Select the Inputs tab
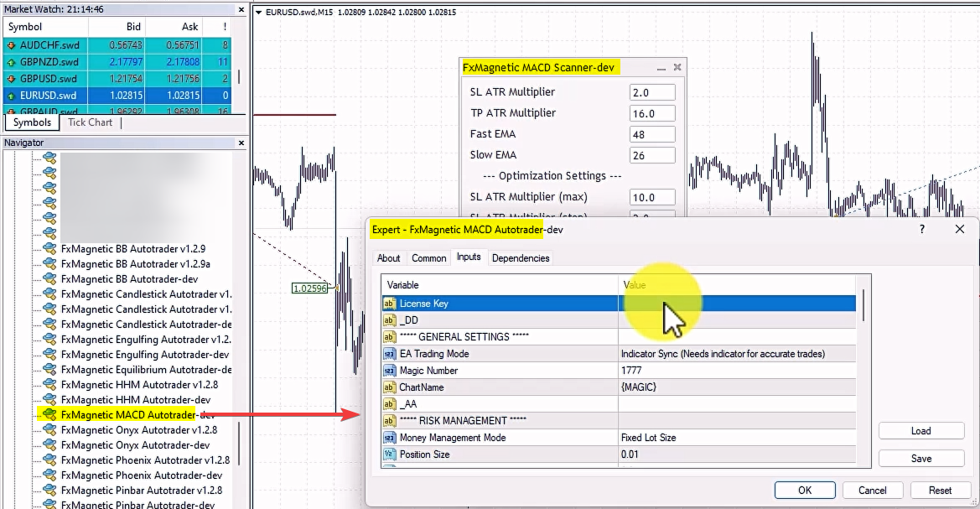Screen dimensions: 980x509 pyautogui.click(x=469, y=257)
